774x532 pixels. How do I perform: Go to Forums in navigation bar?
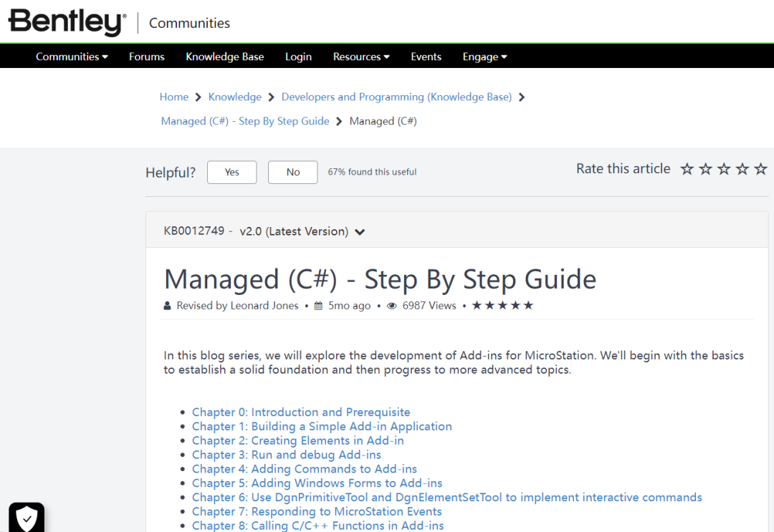coord(147,57)
